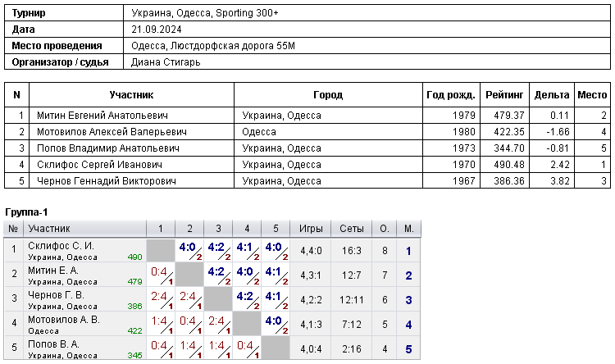The width and height of the screenshot is (615, 364).
Task: Click 'Сеты' header in group table
Action: coord(352,229)
